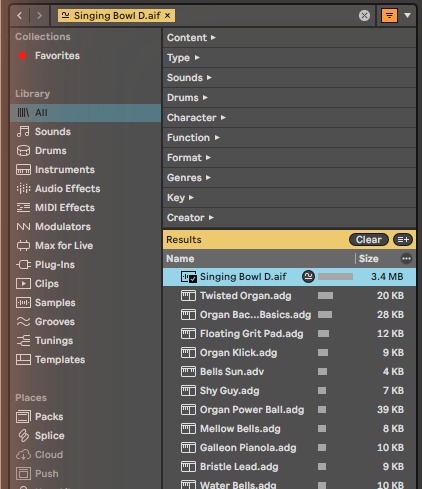422x489 pixels.
Task: Open column options ellipsis button
Action: (406, 259)
